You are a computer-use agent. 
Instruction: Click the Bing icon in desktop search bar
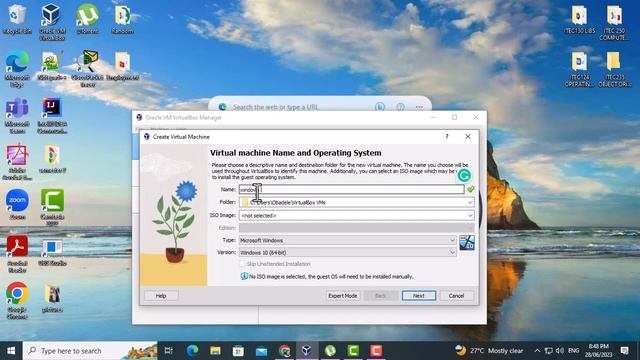[380, 107]
